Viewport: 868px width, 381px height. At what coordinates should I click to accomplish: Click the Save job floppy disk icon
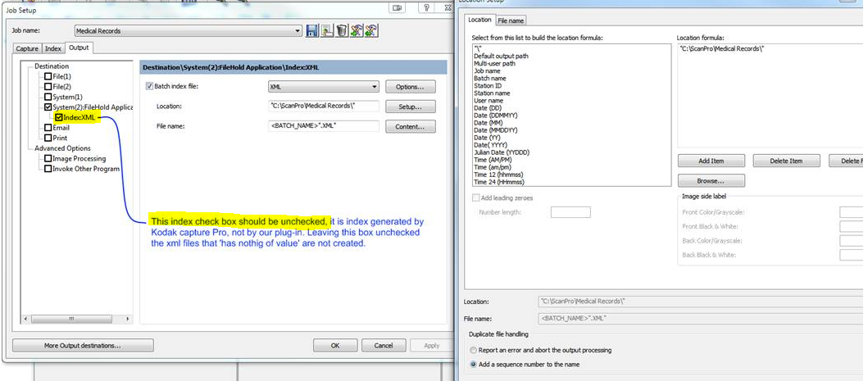312,31
